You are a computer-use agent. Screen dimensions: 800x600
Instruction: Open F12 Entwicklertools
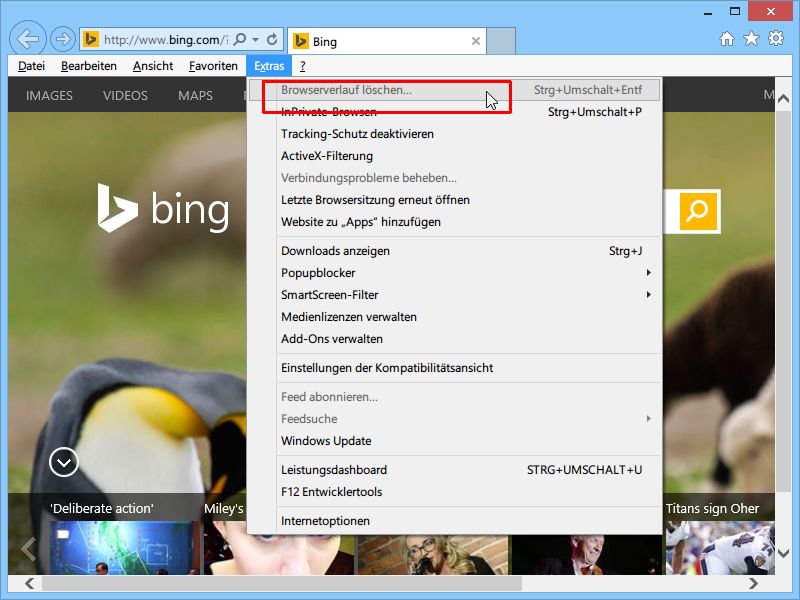[x=454, y=491]
